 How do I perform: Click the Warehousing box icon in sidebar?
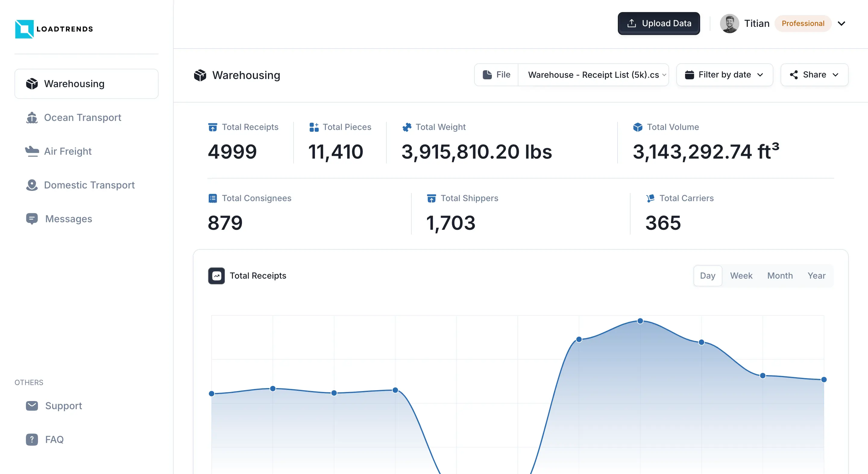tap(32, 84)
